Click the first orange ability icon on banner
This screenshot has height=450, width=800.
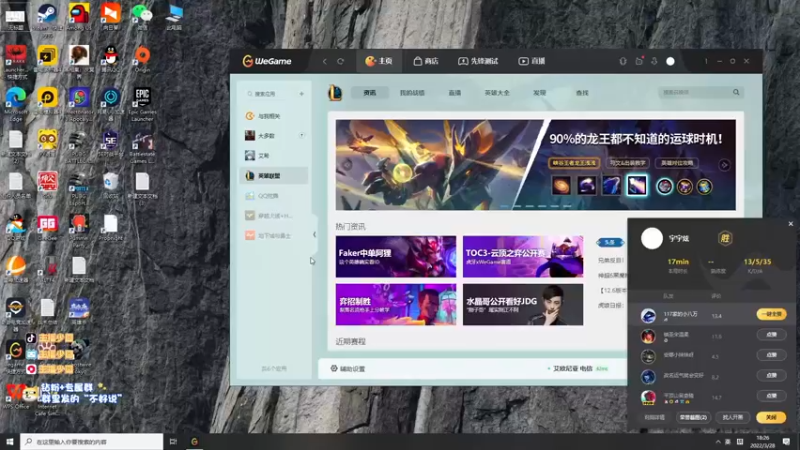[561, 186]
